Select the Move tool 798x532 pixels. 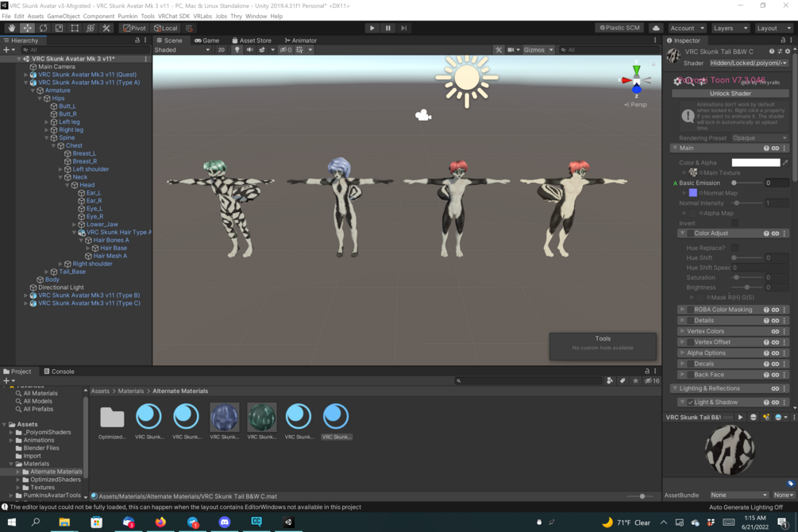28,28
